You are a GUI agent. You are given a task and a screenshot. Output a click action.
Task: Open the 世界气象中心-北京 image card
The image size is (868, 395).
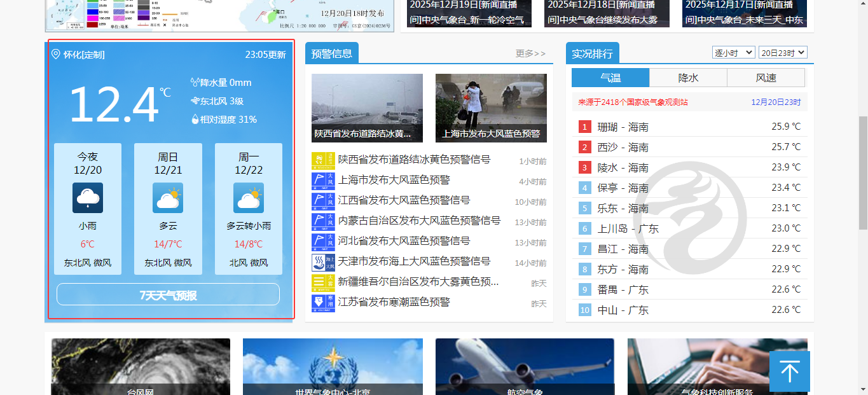[333, 366]
